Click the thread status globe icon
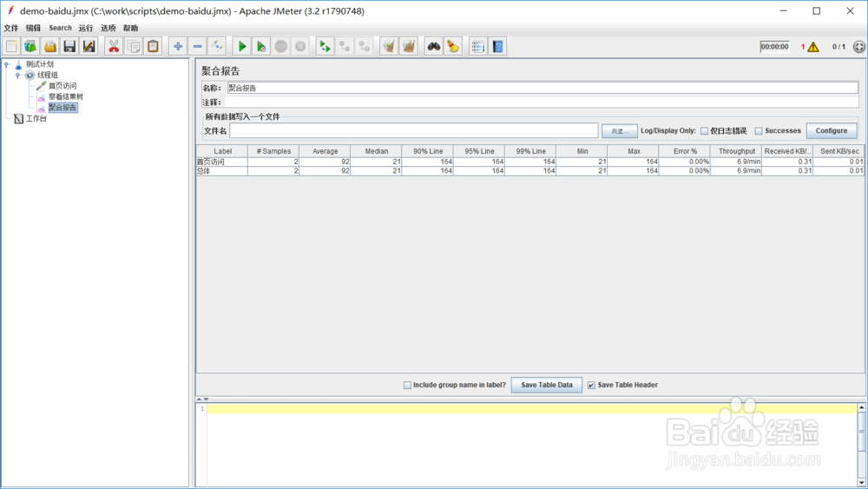 coord(859,47)
